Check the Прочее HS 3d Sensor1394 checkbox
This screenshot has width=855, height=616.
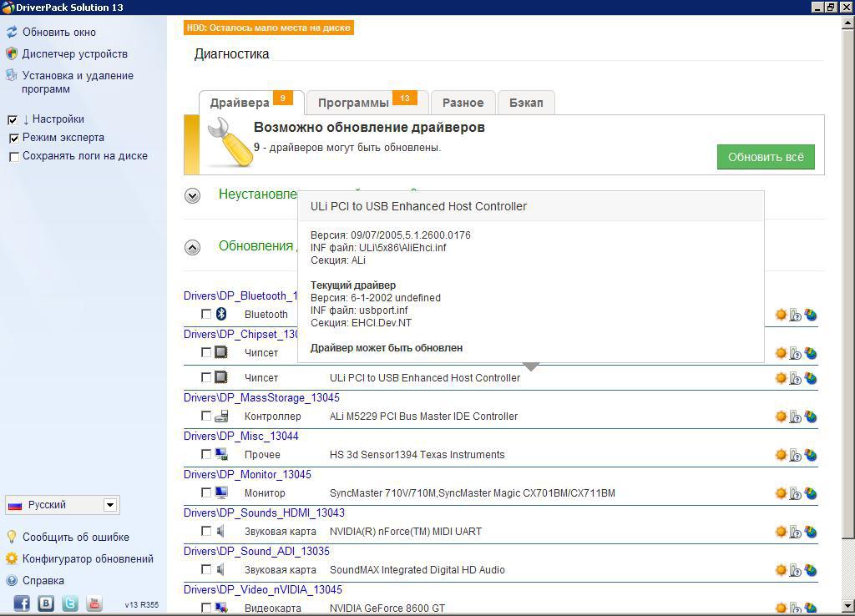pos(206,454)
